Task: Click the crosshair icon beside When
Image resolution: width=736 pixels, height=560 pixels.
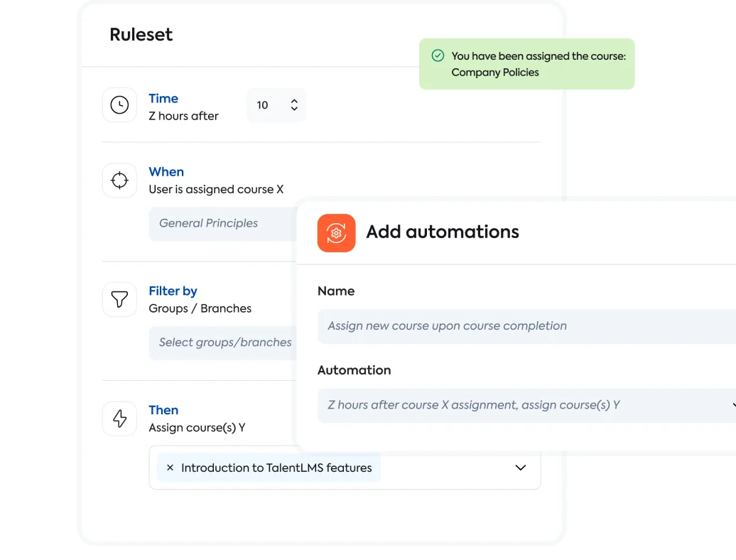Action: [x=119, y=181]
